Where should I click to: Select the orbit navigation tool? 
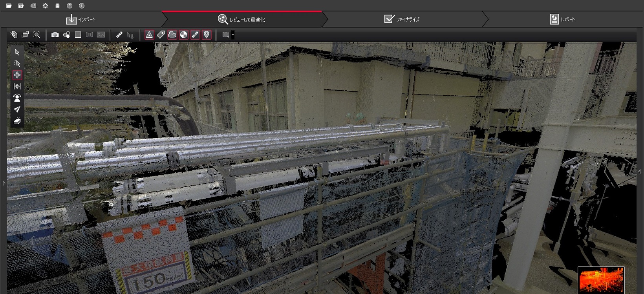pyautogui.click(x=17, y=75)
